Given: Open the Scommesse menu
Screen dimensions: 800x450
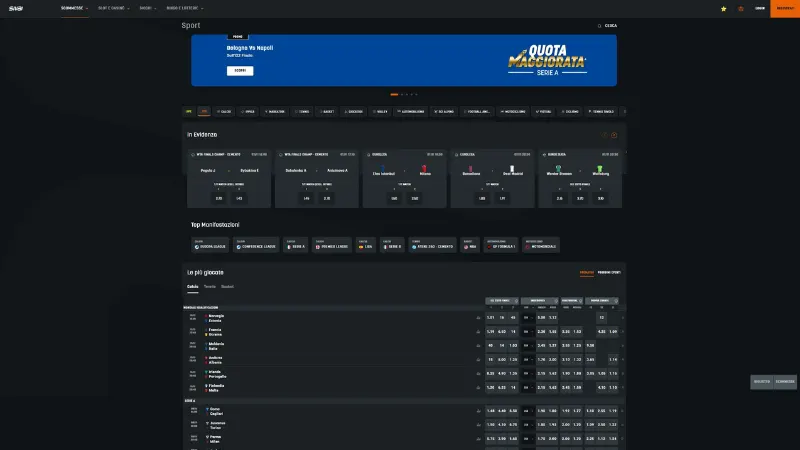Looking at the screenshot, I should tap(74, 9).
